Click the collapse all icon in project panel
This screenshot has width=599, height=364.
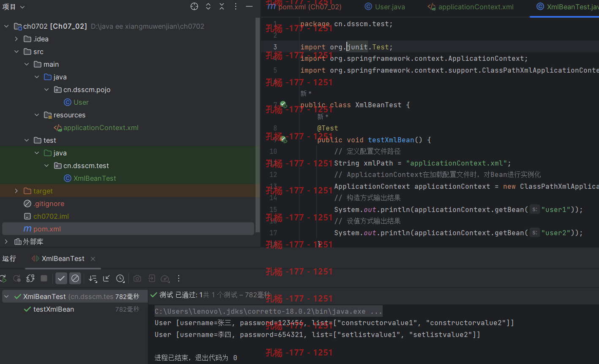click(x=222, y=6)
